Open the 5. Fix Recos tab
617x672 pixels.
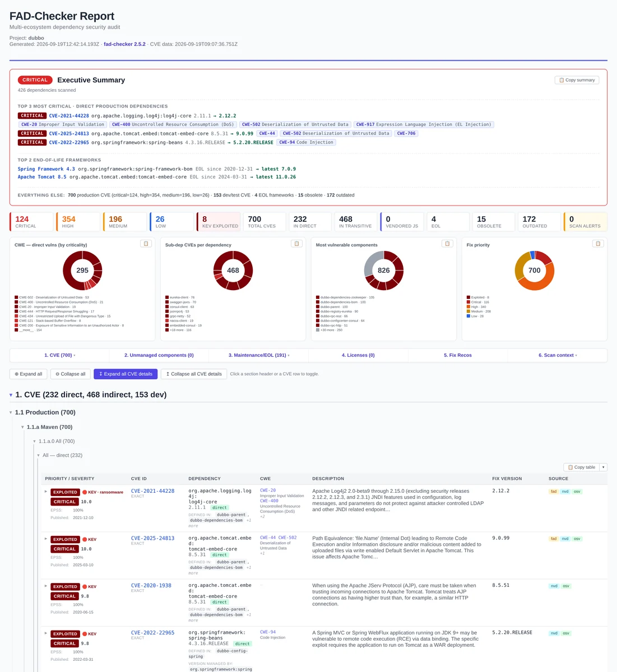[458, 355]
